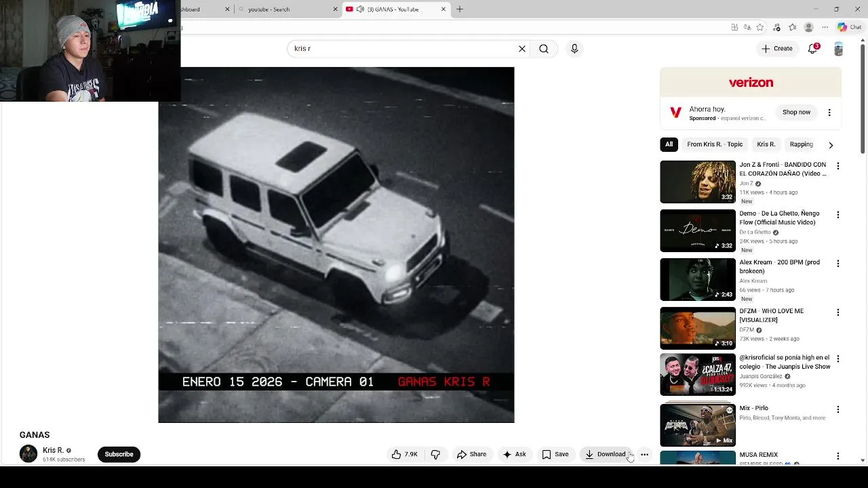The height and width of the screenshot is (488, 868).
Task: Open Edge media control icon
Action: coord(776,27)
